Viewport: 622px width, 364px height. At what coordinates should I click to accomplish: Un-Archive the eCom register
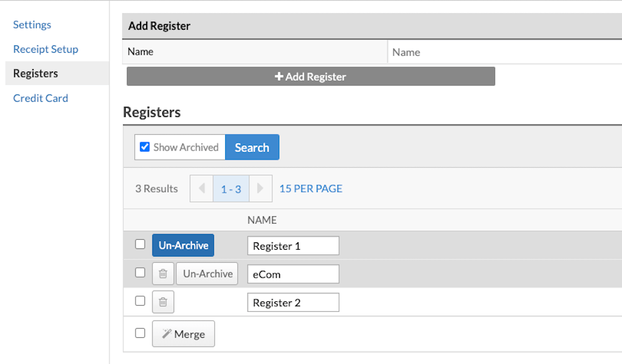pyautogui.click(x=207, y=273)
